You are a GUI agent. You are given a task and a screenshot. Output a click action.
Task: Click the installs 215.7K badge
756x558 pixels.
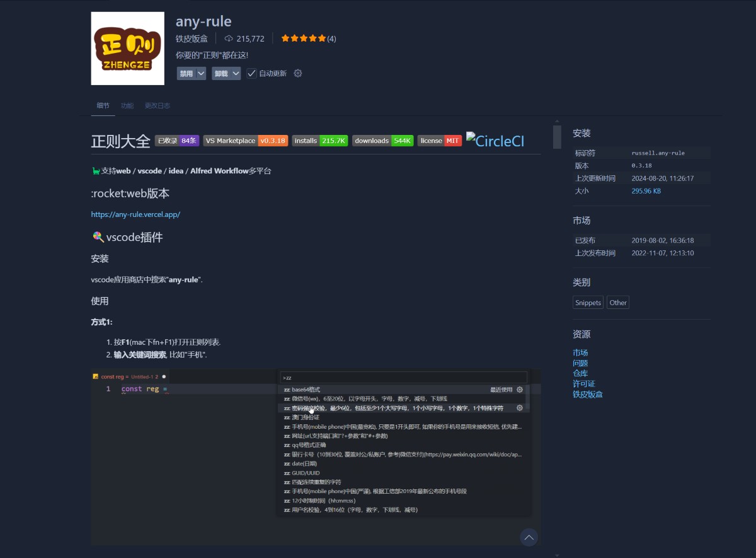pyautogui.click(x=320, y=141)
